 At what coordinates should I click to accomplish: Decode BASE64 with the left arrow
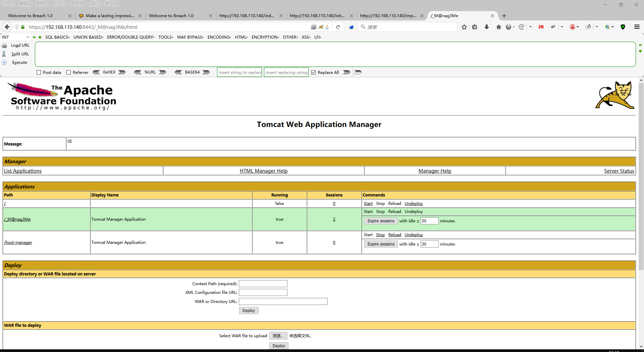178,72
